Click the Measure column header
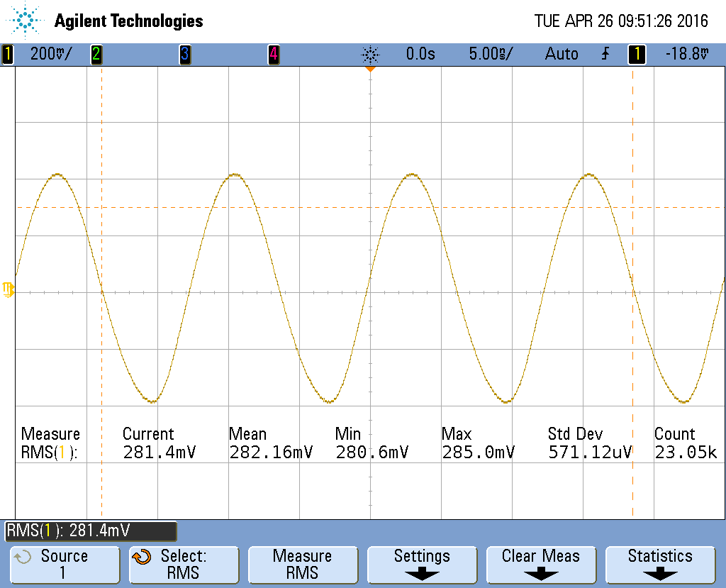The image size is (726, 588). [50, 434]
